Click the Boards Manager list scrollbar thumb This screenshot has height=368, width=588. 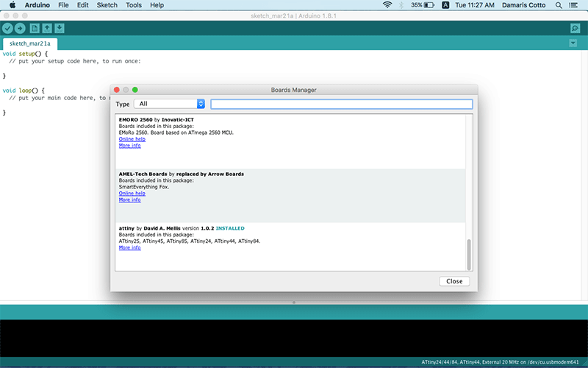click(469, 254)
